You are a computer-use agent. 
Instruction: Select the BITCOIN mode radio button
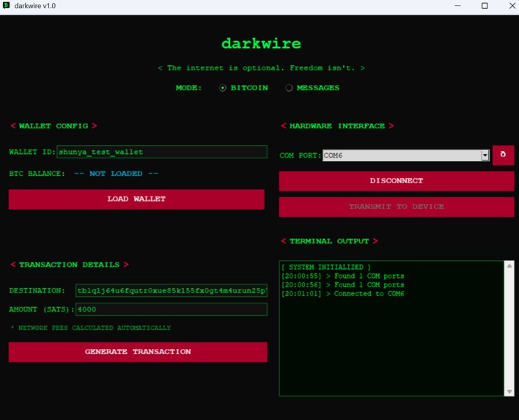pos(223,88)
